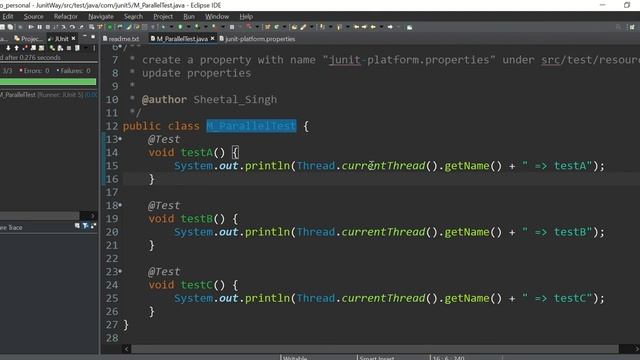The width and height of the screenshot is (640, 360).
Task: Open a perspective via top-right icon
Action: coord(632,27)
